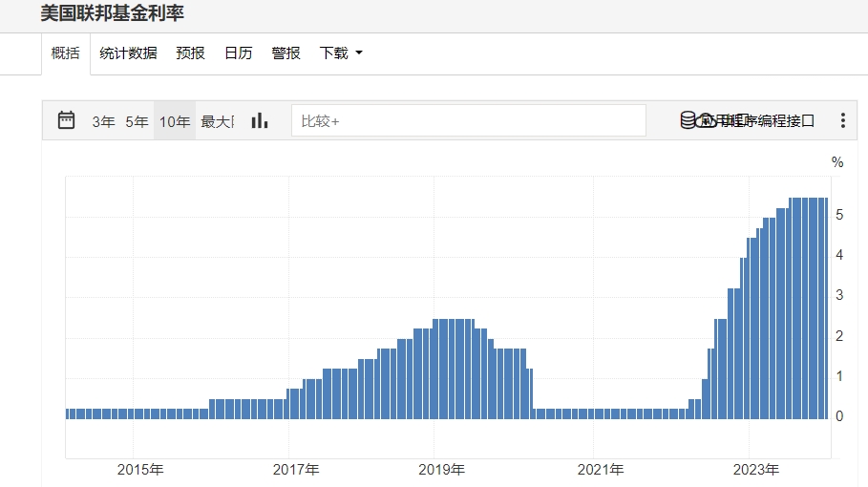Screen dimensions: 868x487
Task: Select the 3年 time range
Action: 103,121
